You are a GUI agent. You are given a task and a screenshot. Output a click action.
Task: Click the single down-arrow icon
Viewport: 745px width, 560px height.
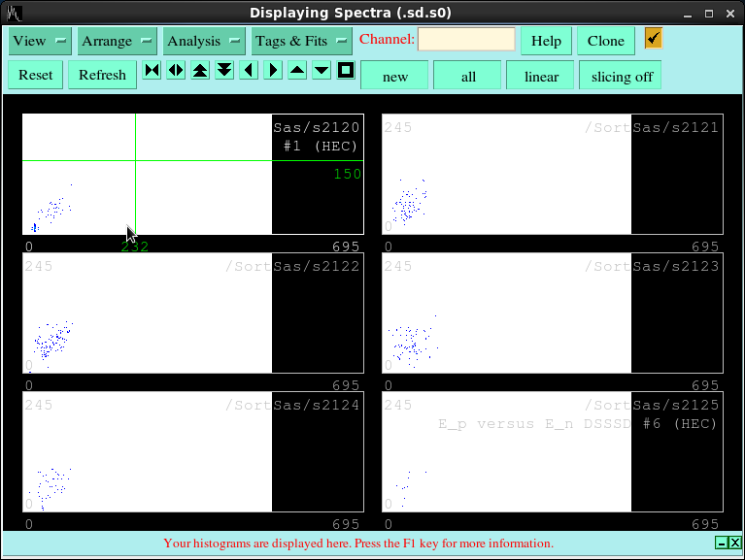(x=322, y=70)
